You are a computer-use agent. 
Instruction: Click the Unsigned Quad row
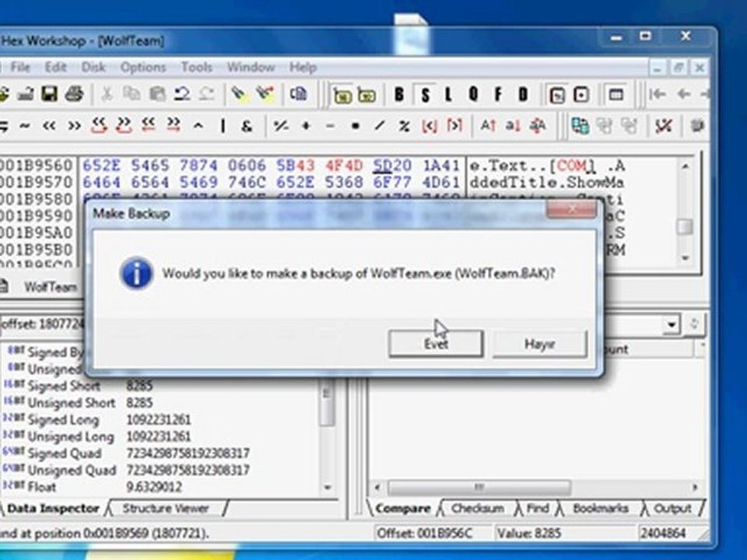tap(160, 470)
